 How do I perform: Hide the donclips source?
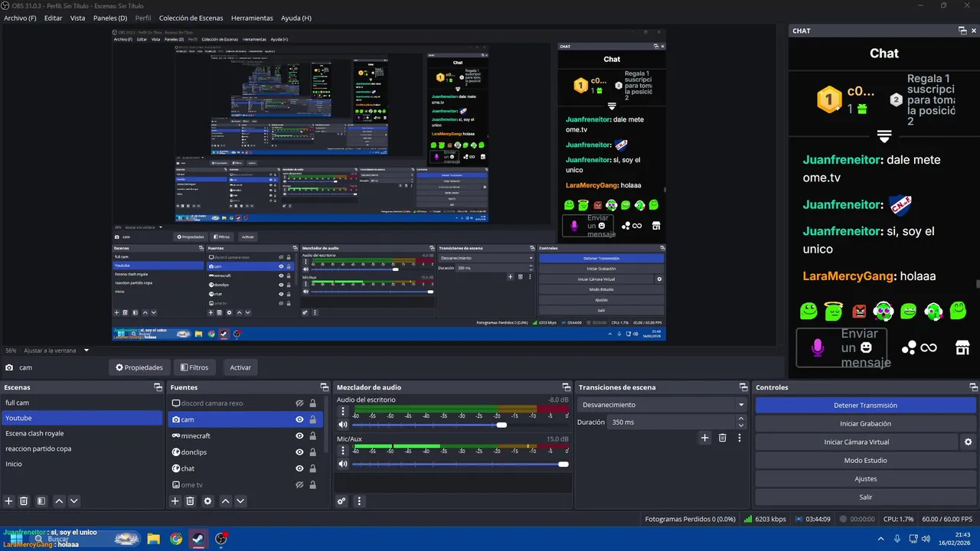tap(299, 452)
